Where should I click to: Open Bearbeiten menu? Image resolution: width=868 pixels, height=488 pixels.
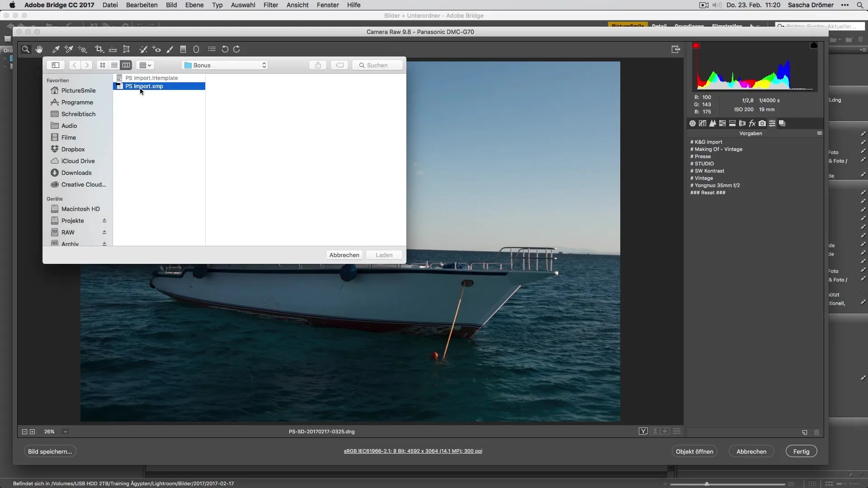pyautogui.click(x=142, y=5)
